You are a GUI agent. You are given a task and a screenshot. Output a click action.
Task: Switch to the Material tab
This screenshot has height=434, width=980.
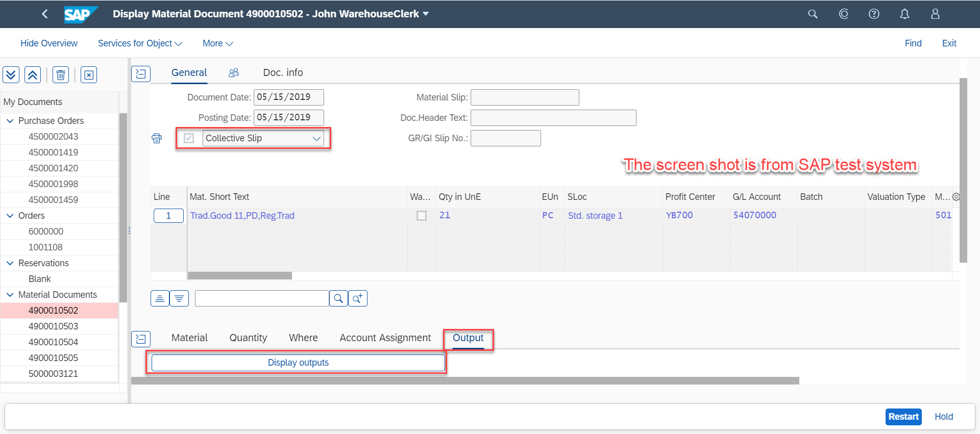189,338
